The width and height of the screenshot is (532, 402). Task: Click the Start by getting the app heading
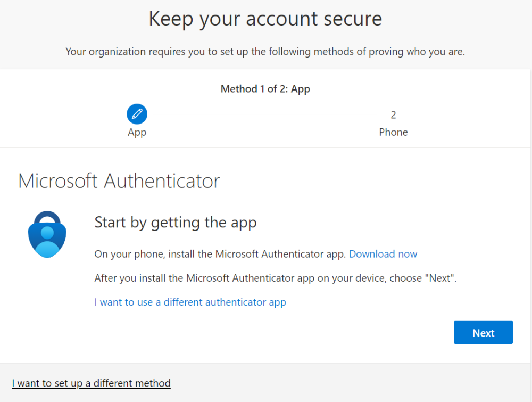pyautogui.click(x=176, y=222)
